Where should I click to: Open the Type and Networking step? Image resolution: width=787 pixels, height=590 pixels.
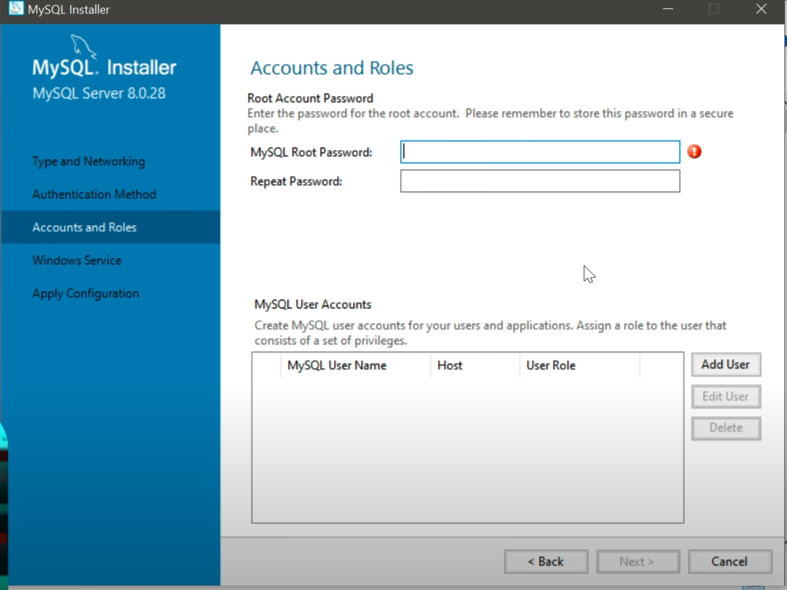click(x=89, y=162)
